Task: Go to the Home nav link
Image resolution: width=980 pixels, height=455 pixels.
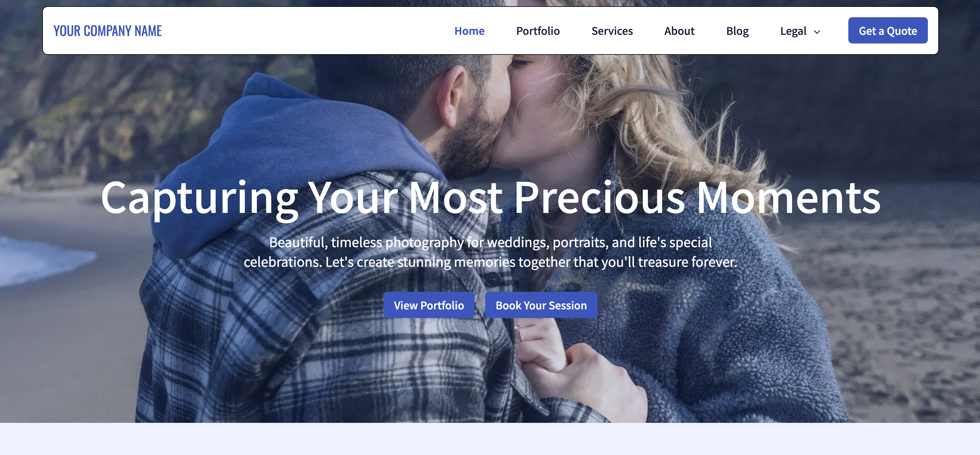Action: 469,31
